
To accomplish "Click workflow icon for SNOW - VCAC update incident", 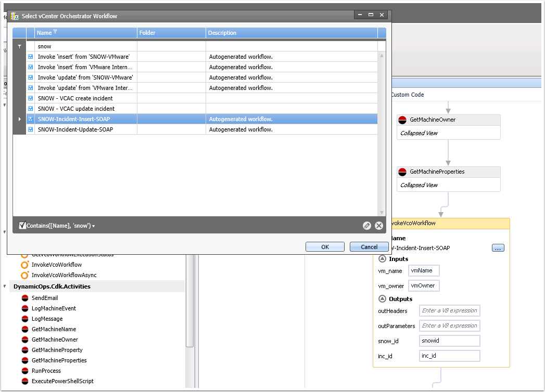I will pos(31,109).
